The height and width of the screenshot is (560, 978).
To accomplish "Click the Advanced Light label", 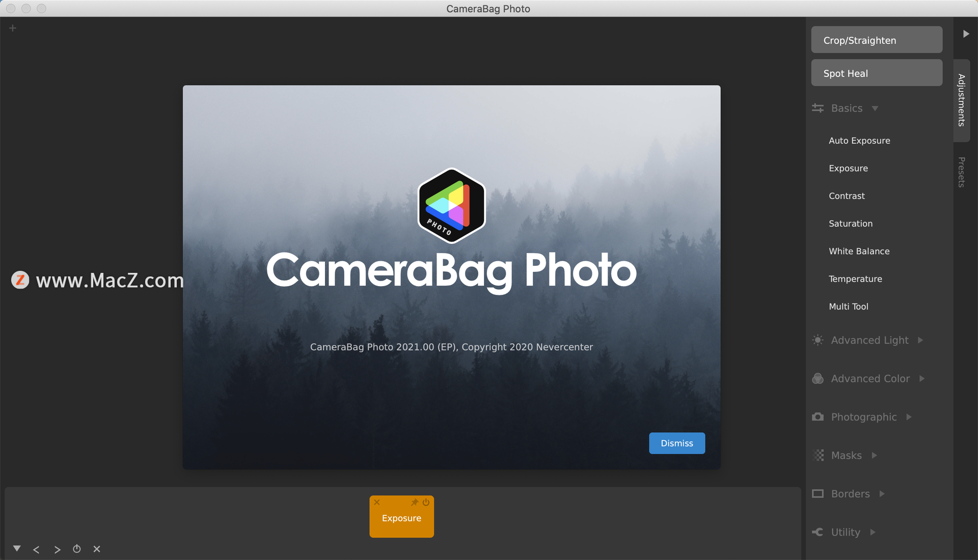I will pos(870,340).
